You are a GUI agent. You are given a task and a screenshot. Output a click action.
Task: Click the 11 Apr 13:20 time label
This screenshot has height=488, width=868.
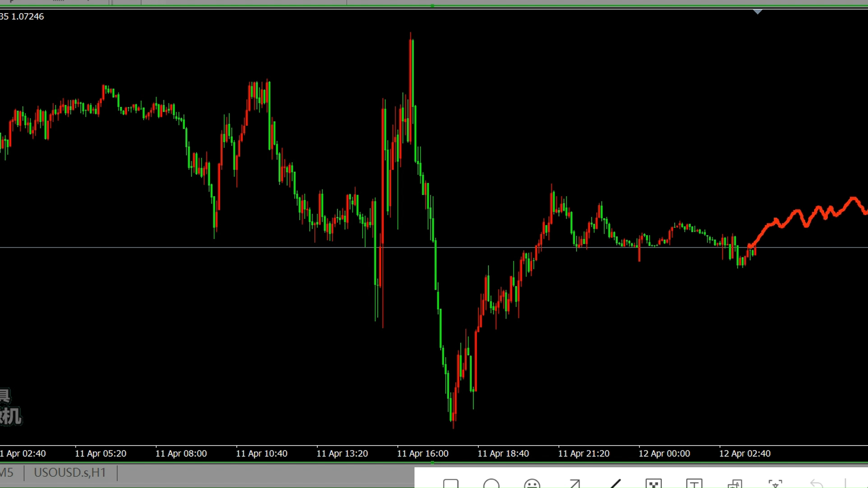tap(342, 453)
